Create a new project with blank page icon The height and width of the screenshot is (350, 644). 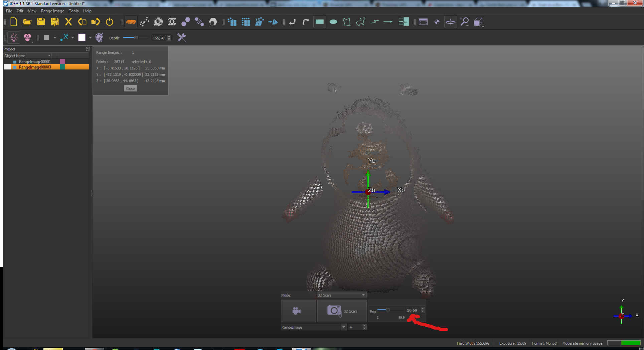tap(14, 22)
